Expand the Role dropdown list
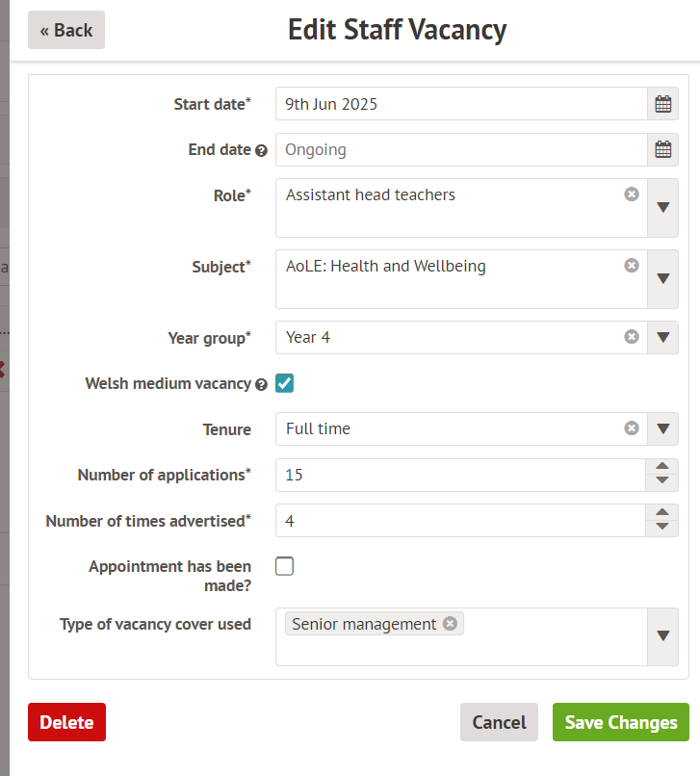 [662, 207]
